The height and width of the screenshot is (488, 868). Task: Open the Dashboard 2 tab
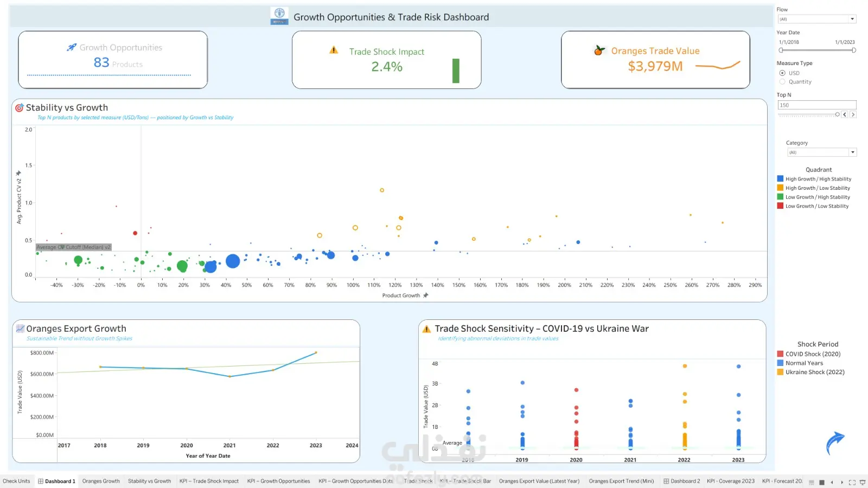(x=681, y=481)
